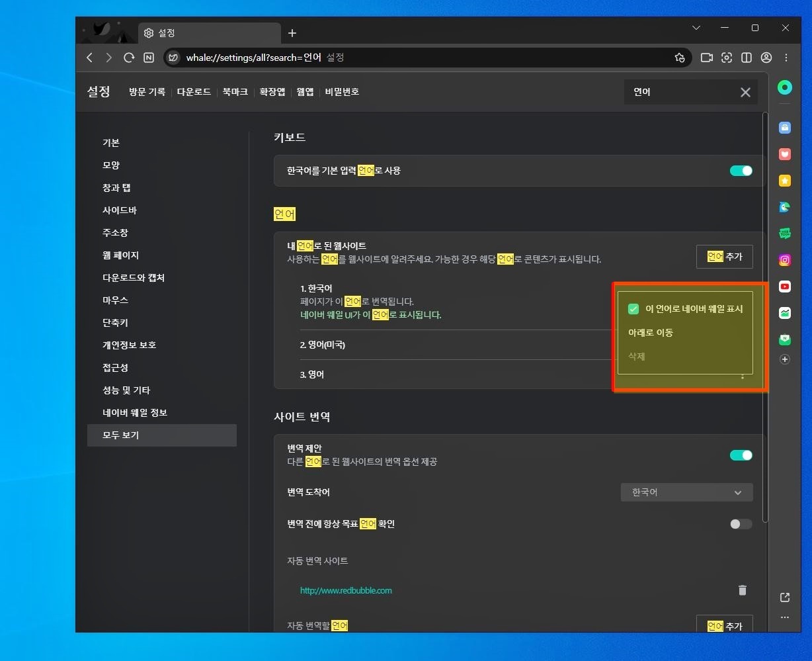Select 접근성 in the settings sidebar
The width and height of the screenshot is (812, 661).
click(115, 368)
